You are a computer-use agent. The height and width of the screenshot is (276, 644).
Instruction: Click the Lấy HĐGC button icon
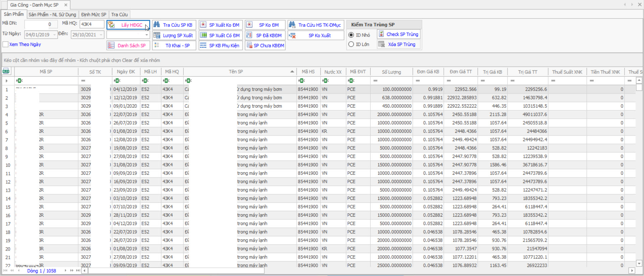112,25
